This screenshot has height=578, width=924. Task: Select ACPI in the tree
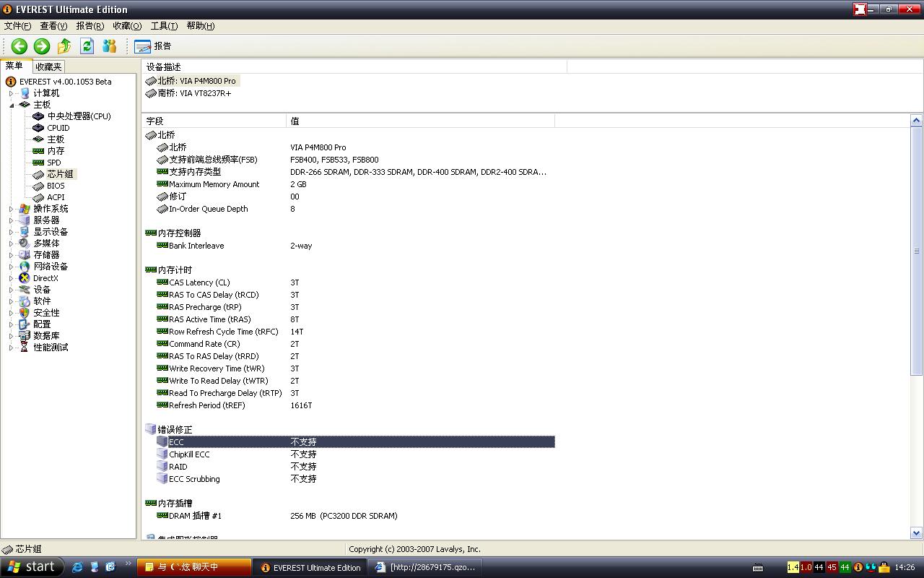click(x=56, y=197)
